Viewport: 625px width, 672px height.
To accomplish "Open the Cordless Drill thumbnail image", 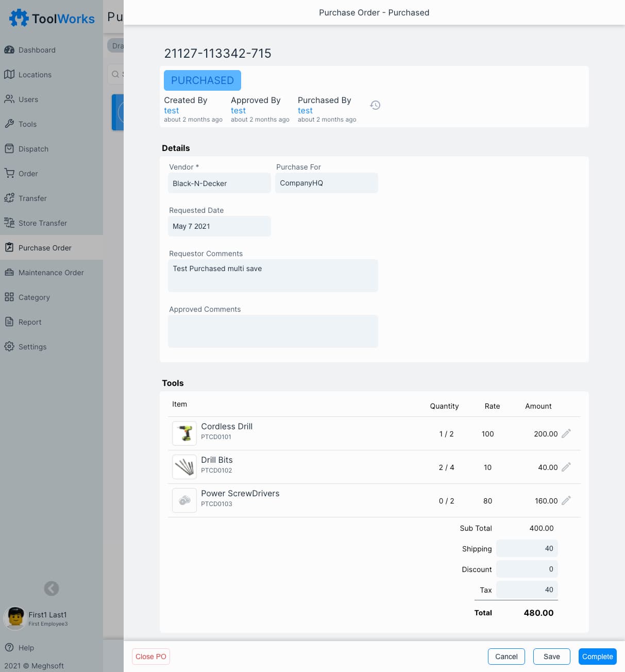I will point(184,433).
